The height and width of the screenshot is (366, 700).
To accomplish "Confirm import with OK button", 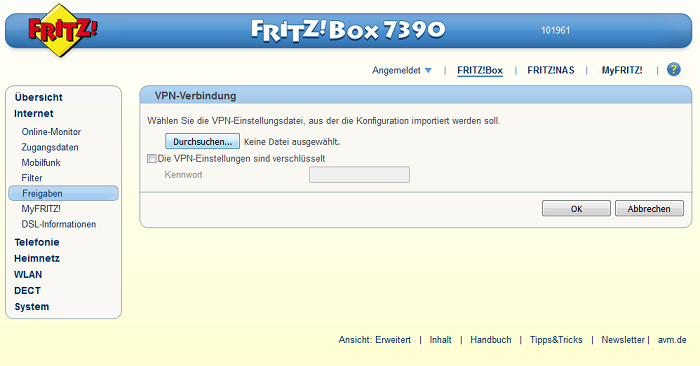I will coord(576,208).
